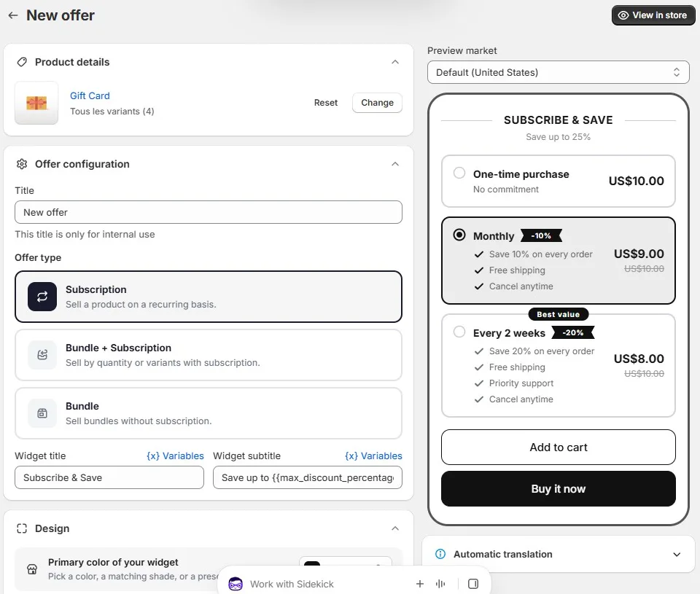Click the voice waveform icon in Sidekick bar
700x594 pixels.
[440, 584]
